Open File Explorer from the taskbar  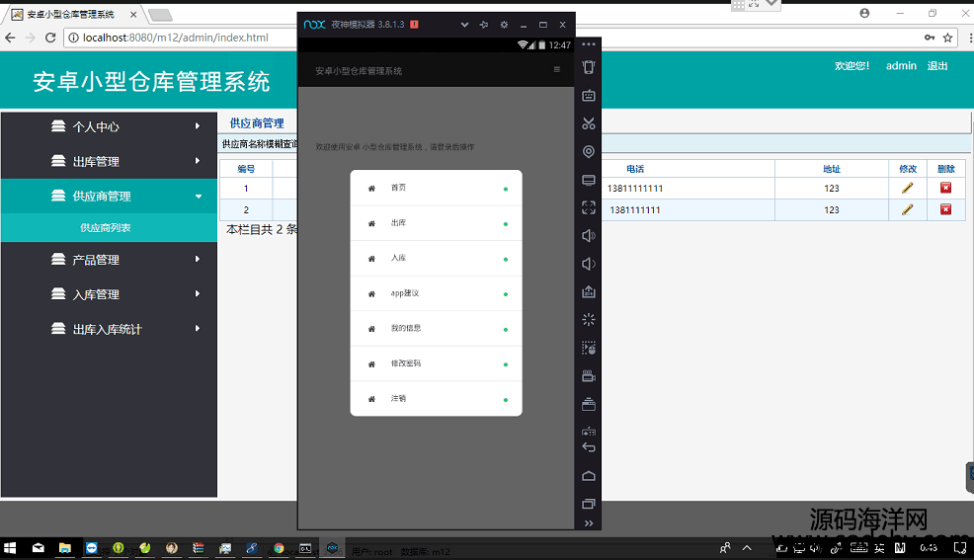(64, 547)
